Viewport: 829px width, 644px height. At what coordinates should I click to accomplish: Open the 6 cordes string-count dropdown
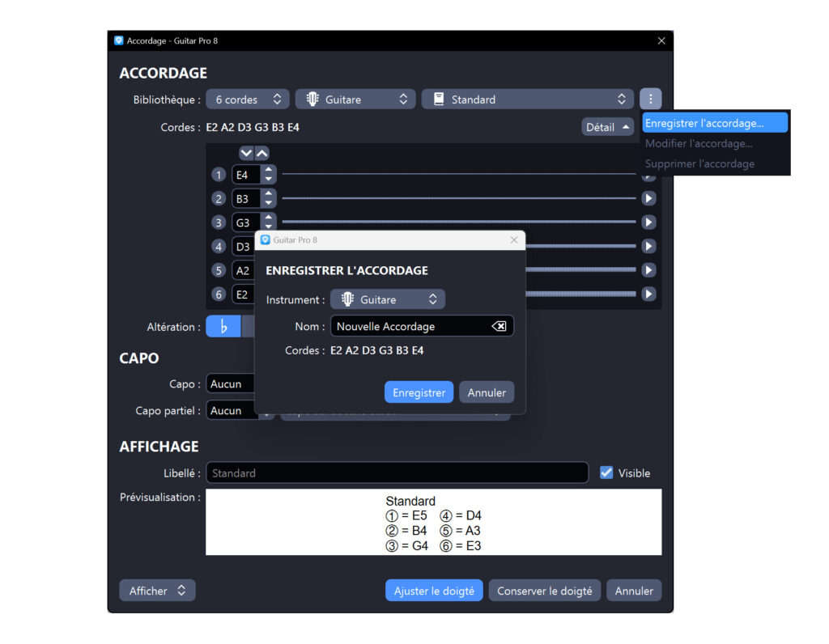click(248, 100)
